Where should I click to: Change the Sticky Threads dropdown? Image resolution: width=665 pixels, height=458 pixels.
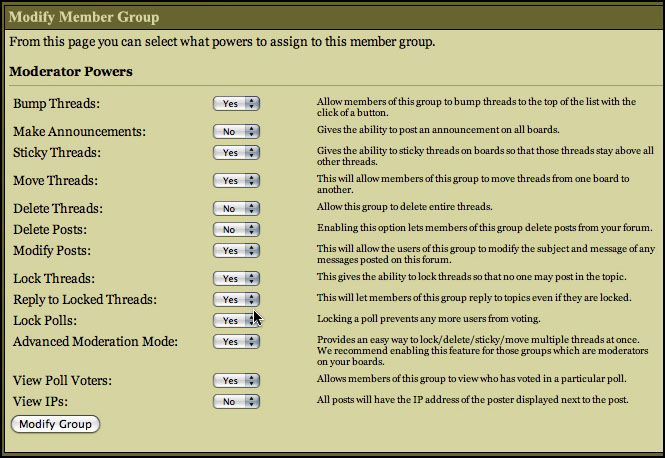[x=236, y=153]
